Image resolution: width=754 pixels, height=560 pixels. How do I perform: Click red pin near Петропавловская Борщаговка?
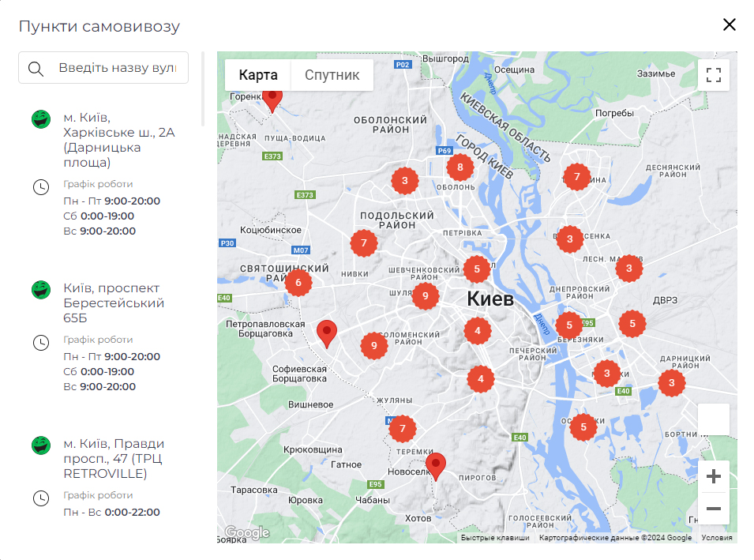click(327, 334)
